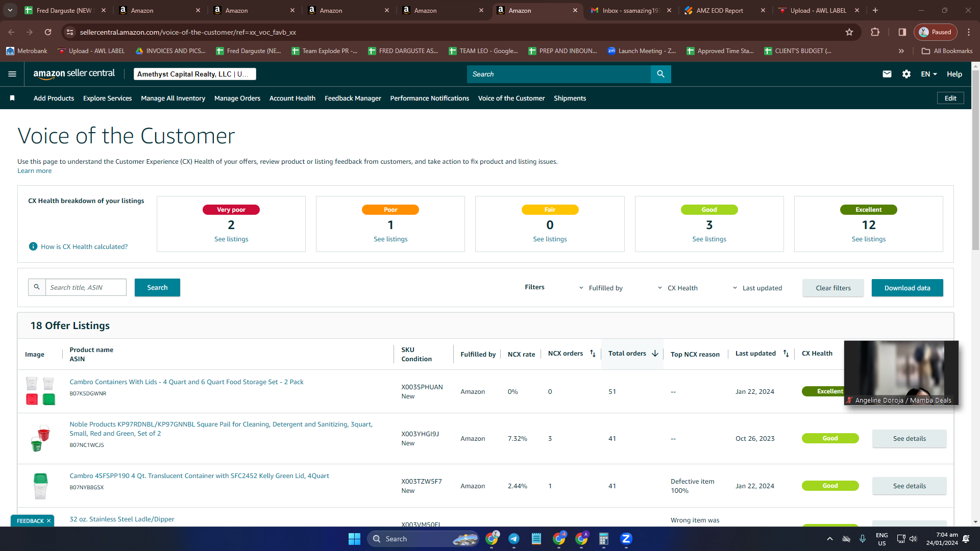Open the EN language dropdown
The width and height of the screenshot is (980, 551).
(929, 74)
